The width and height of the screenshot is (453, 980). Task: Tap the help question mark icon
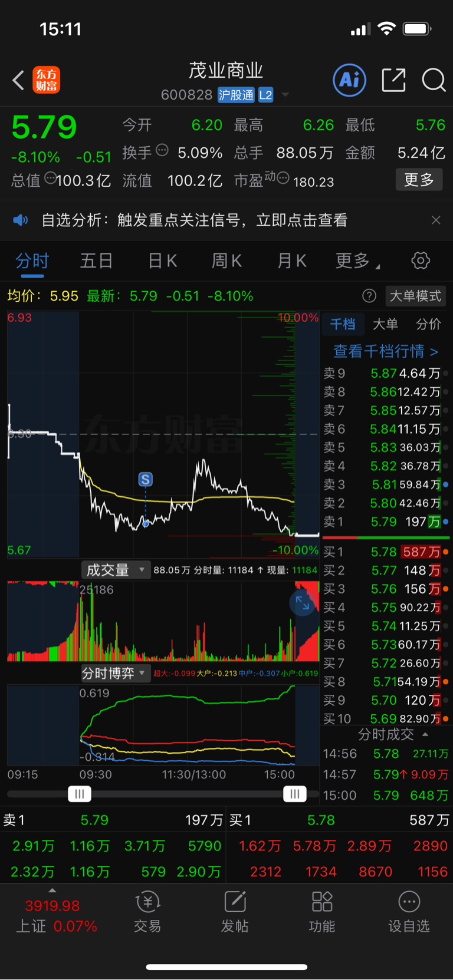(x=369, y=296)
